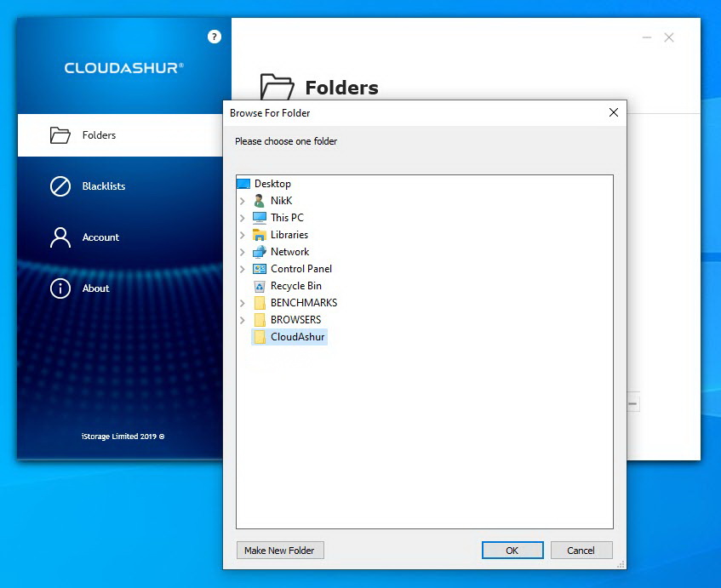Expand the This PC tree node

[x=243, y=218]
